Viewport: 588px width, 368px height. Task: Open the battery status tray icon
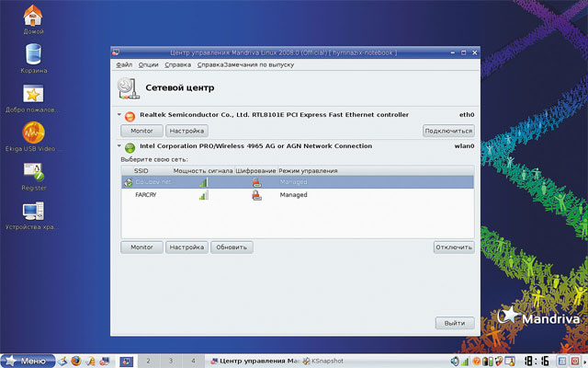[x=488, y=362]
